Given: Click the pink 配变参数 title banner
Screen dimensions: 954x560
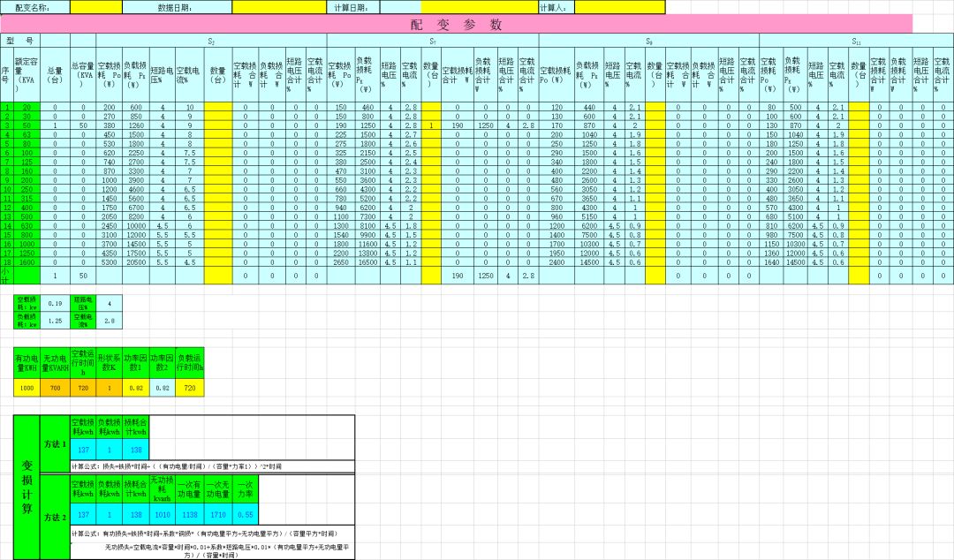Looking at the screenshot, I should coord(457,25).
